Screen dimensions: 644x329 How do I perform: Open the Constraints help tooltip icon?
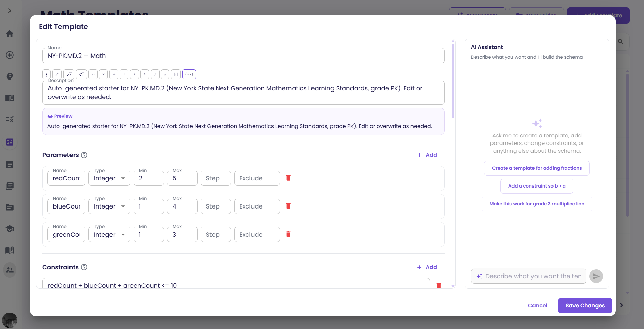click(84, 267)
